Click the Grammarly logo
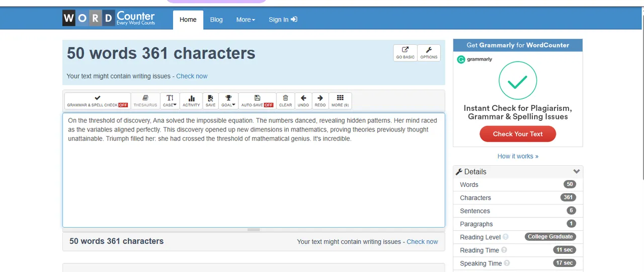This screenshot has width=644, height=272. (x=474, y=59)
